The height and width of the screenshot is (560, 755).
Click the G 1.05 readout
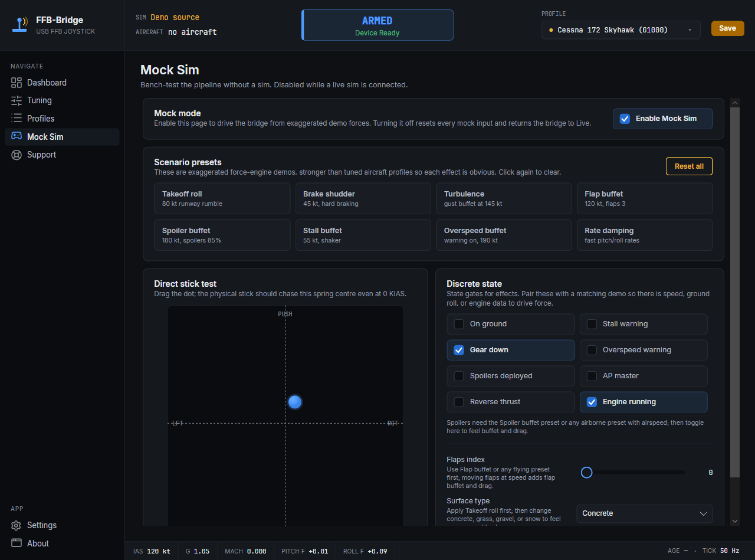click(x=198, y=551)
